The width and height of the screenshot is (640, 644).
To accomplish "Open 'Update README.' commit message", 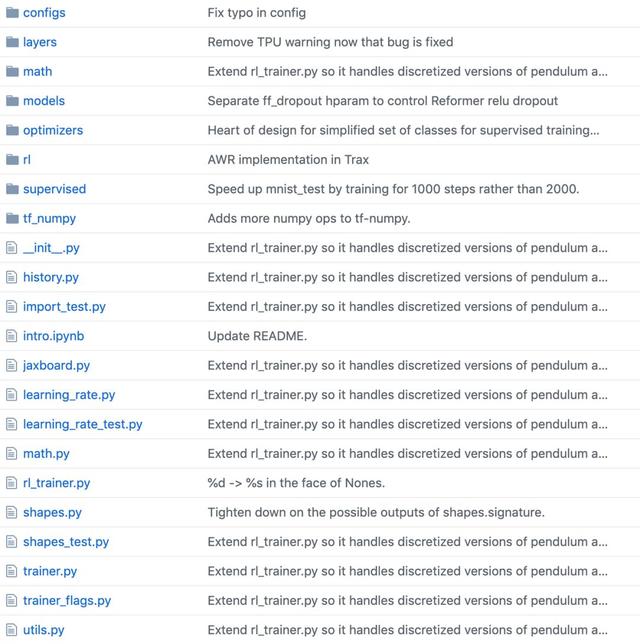I will pos(257,336).
